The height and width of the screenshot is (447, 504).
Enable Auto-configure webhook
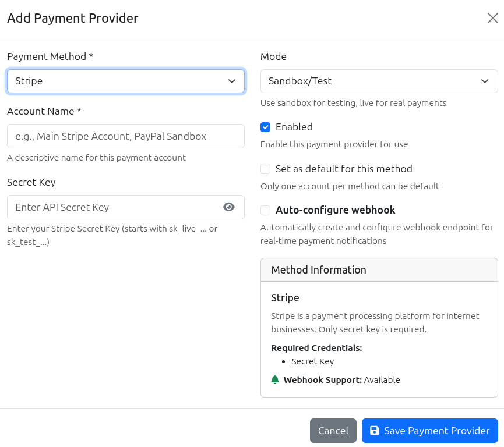tap(265, 210)
